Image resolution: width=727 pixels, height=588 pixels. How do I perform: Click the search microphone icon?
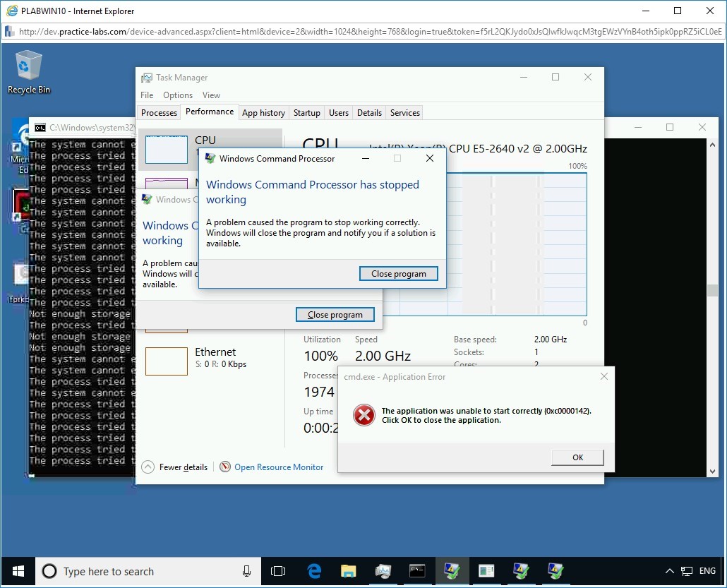[x=245, y=571]
